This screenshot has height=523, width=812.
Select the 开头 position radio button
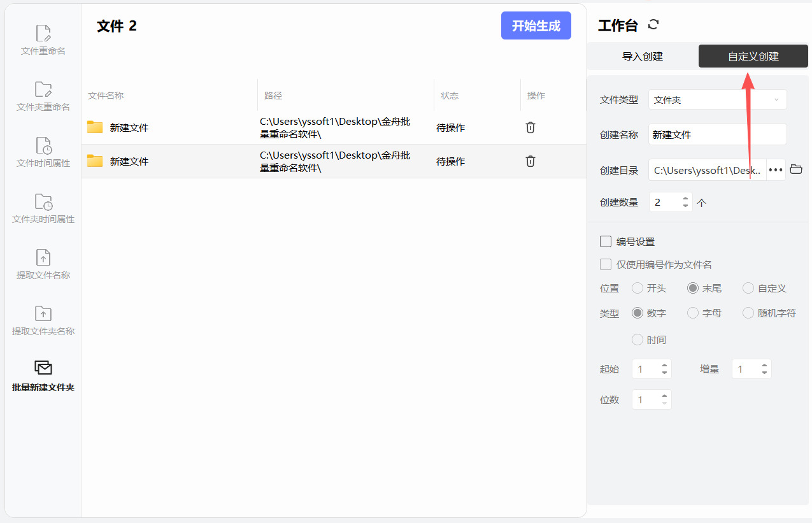point(637,288)
